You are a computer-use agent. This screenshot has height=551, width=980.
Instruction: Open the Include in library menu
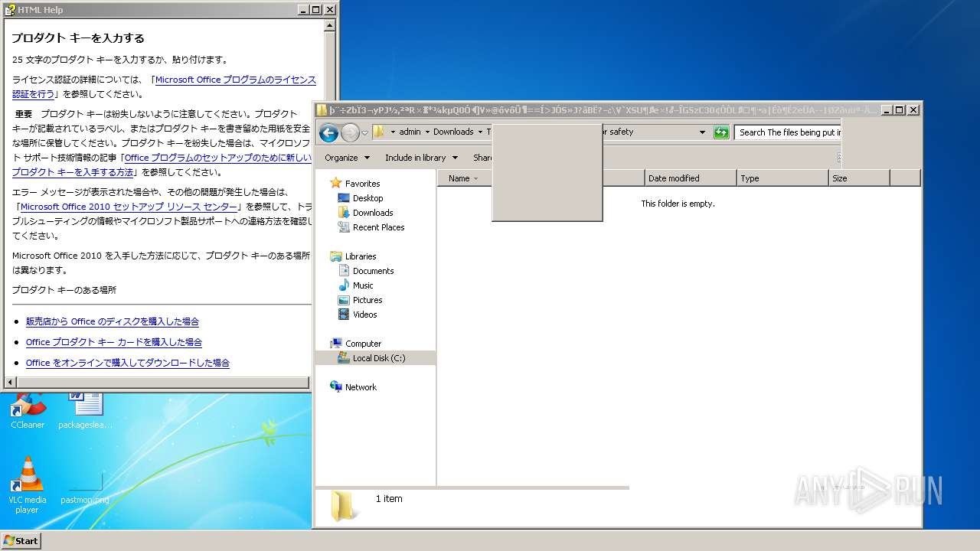(421, 158)
